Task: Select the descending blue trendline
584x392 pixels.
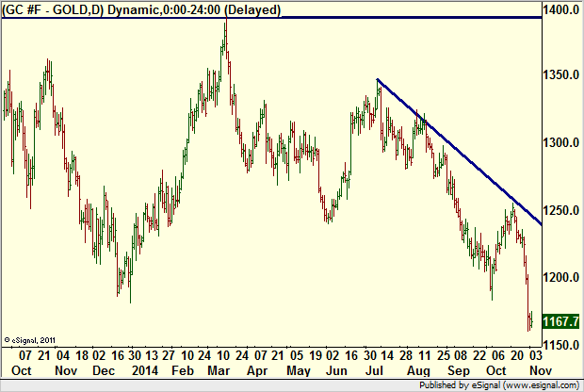Action: [x=459, y=152]
